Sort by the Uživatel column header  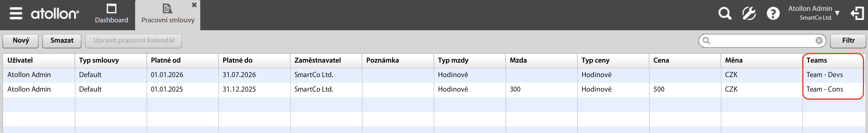pyautogui.click(x=20, y=60)
